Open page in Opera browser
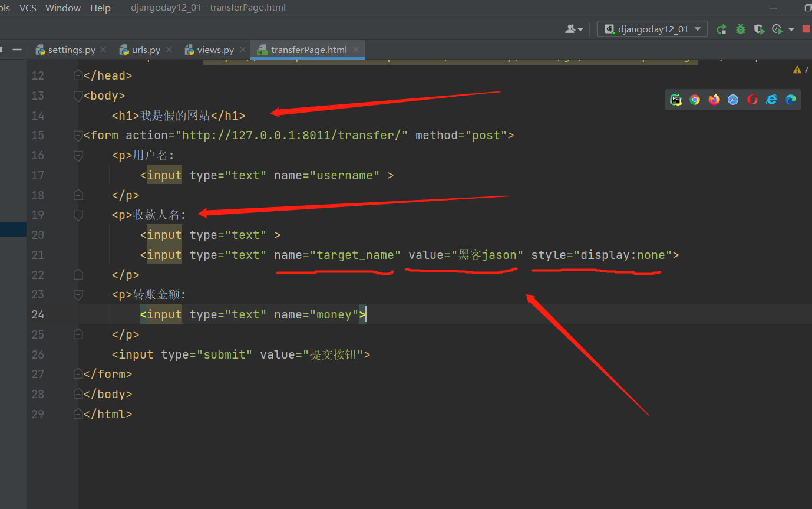This screenshot has height=509, width=812. (752, 100)
